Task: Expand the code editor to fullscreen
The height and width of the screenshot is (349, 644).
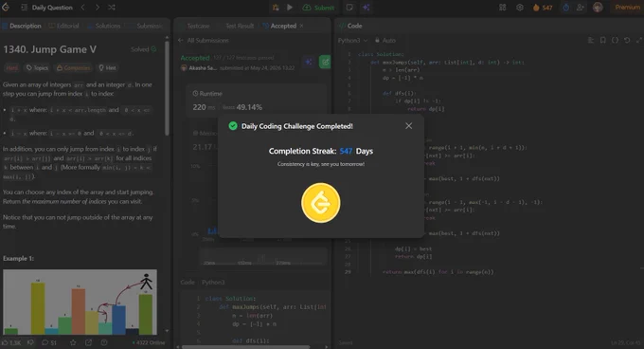Action: (638, 40)
